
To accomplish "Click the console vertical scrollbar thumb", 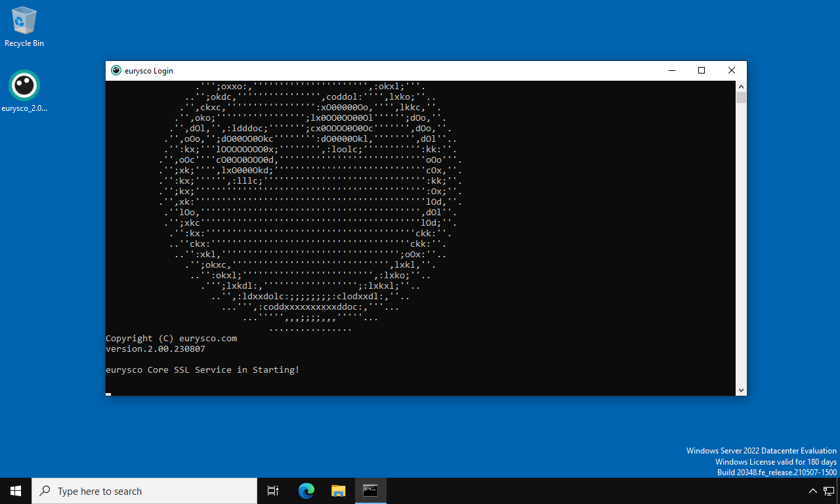I will [741, 98].
